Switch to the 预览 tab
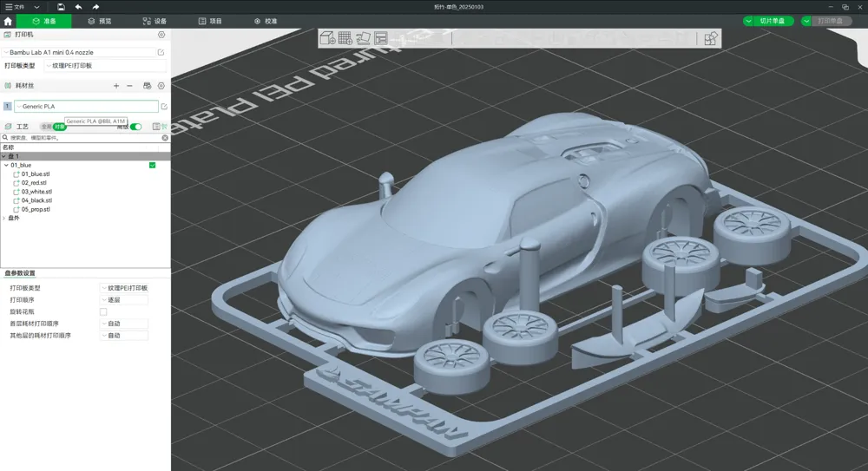868x471 pixels. [100, 21]
